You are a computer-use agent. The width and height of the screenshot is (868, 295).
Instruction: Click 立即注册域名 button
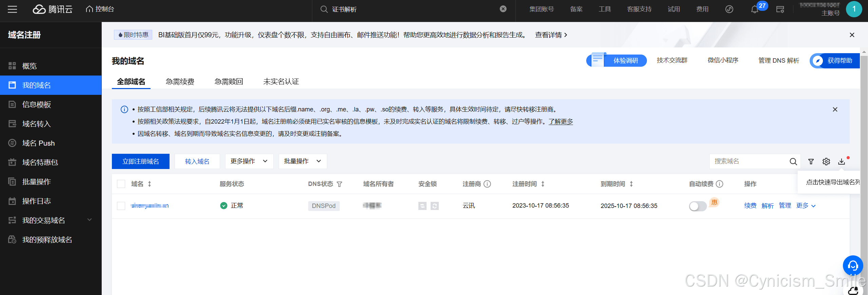[141, 161]
